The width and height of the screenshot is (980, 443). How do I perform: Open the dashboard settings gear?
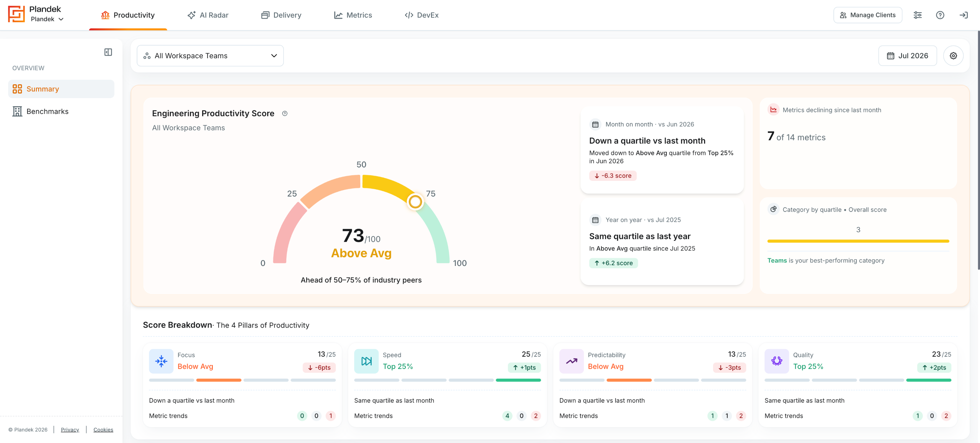click(953, 56)
